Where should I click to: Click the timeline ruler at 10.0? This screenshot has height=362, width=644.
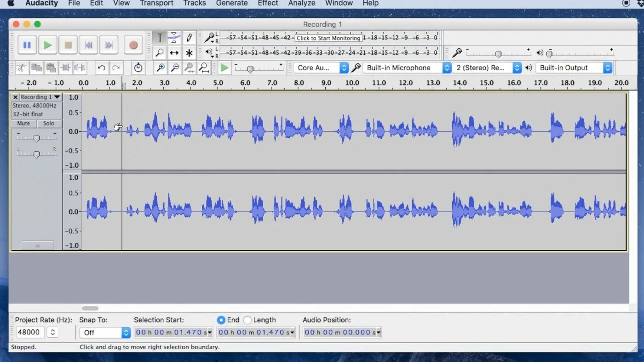pos(352,83)
